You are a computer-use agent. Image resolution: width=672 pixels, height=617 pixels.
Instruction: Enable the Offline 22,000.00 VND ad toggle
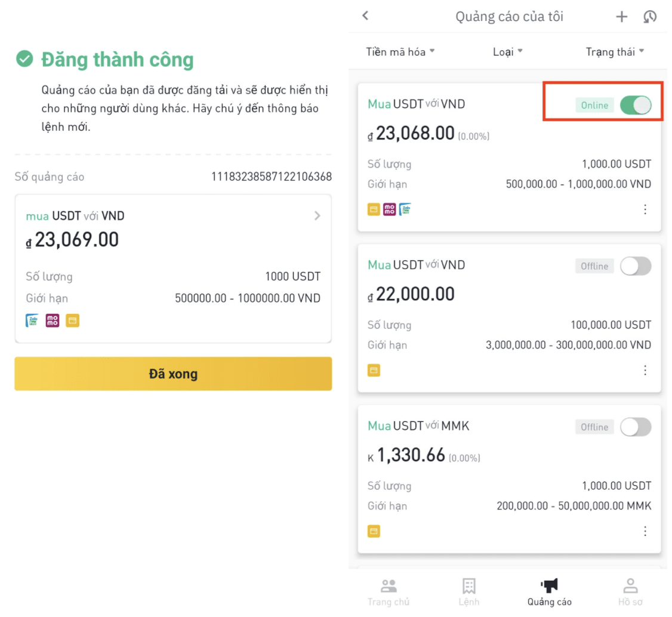pyautogui.click(x=636, y=266)
